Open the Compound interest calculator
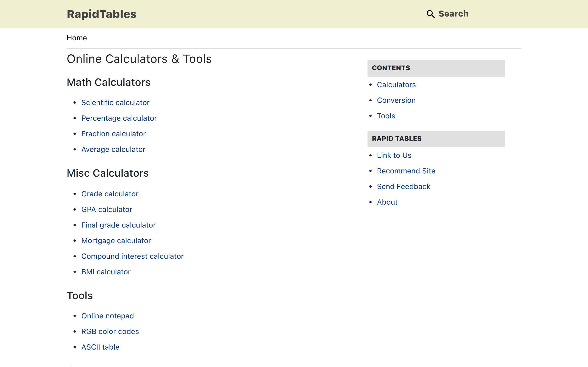Image resolution: width=588 pixels, height=367 pixels. pos(133,256)
